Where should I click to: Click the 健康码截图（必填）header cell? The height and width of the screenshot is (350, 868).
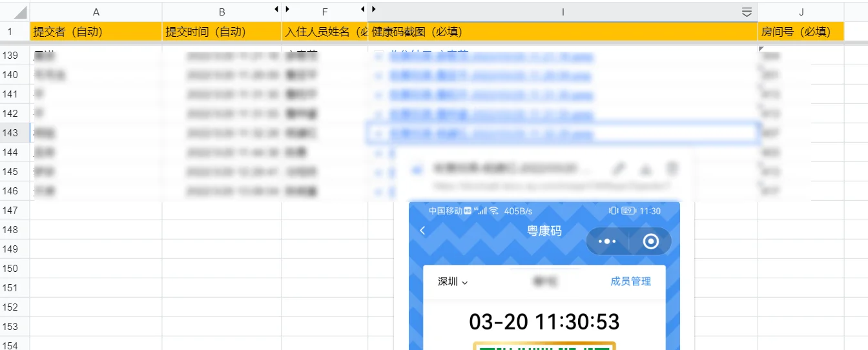tap(563, 32)
